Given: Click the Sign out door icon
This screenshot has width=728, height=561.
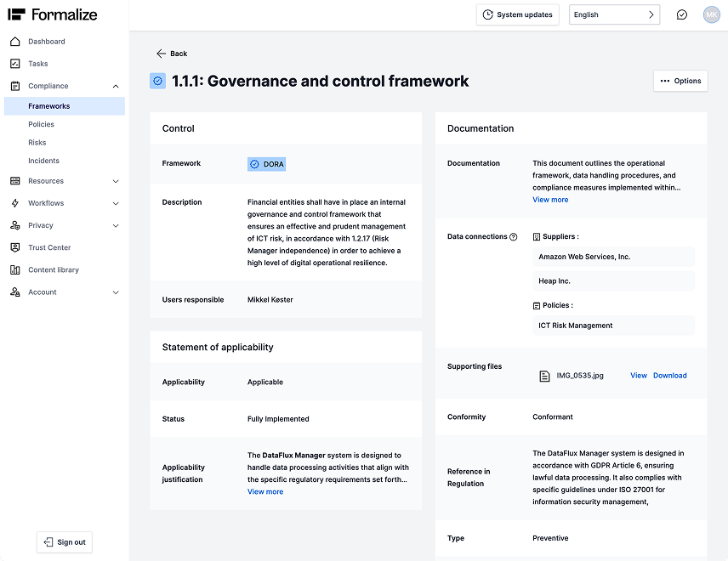Looking at the screenshot, I should click(x=48, y=542).
